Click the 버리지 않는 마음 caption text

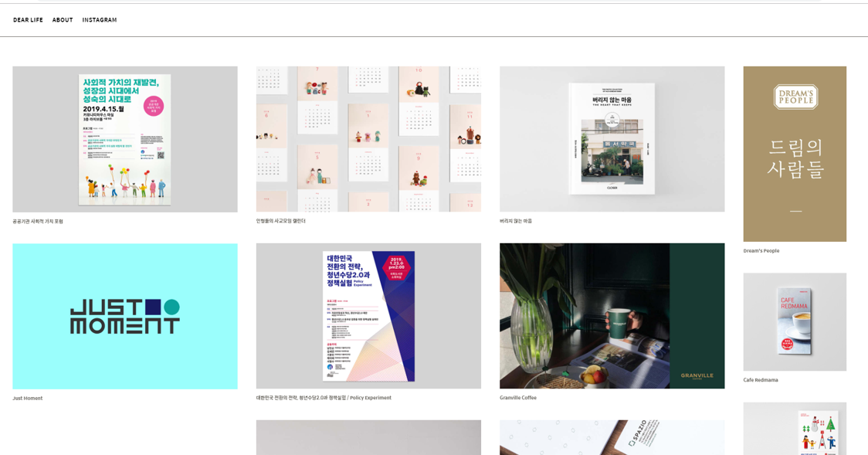click(516, 221)
